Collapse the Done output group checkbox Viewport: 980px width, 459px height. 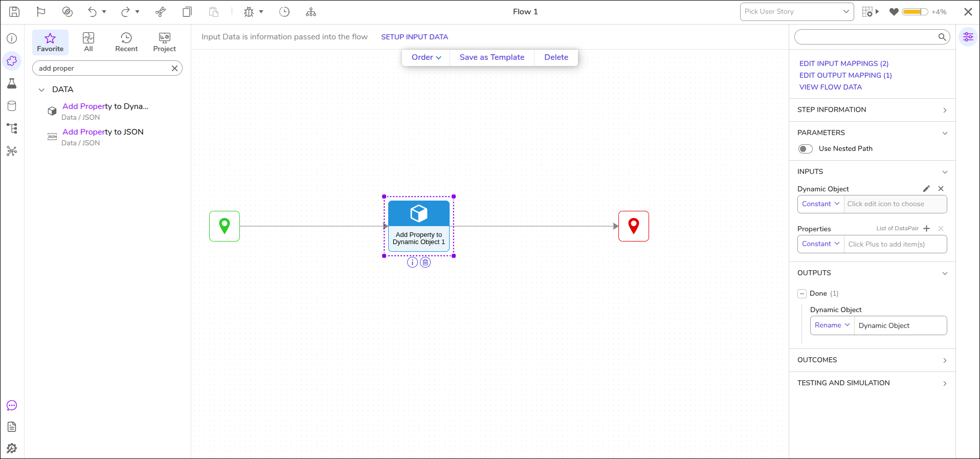coord(802,294)
